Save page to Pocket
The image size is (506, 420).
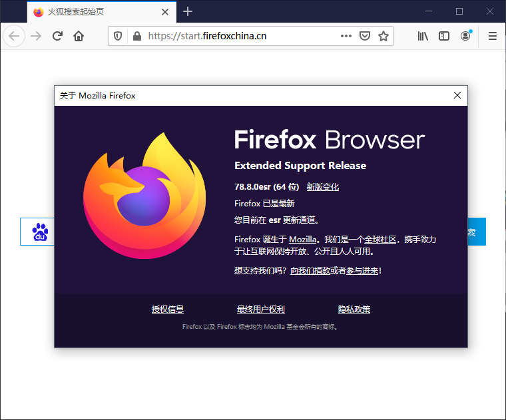(365, 36)
